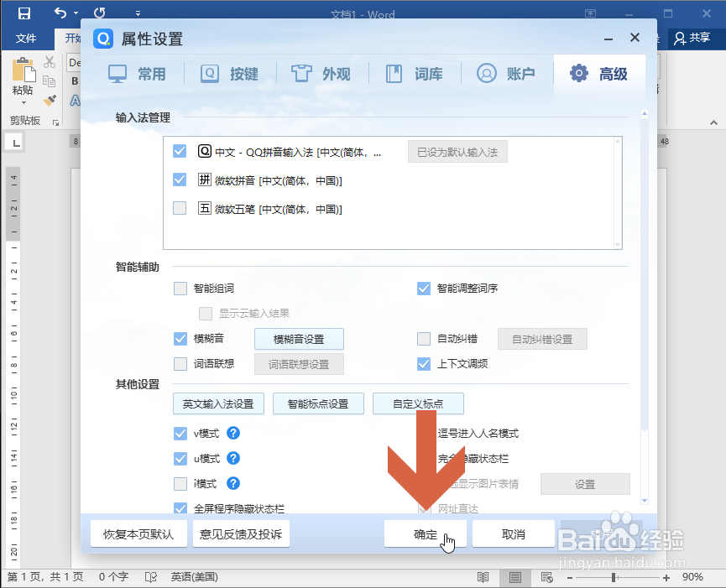Switch to Read Mode view icon
Viewport: 726px width, 588px height.
click(x=483, y=577)
